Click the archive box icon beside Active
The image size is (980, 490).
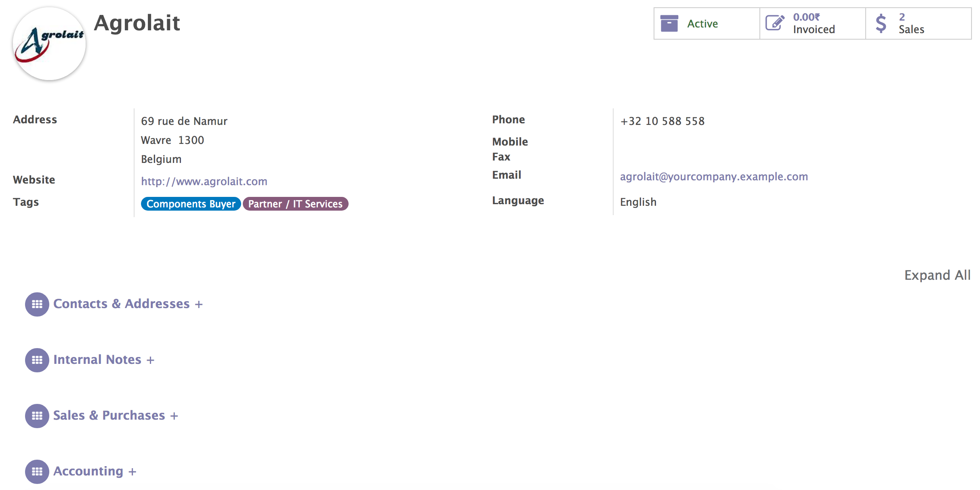pos(669,23)
